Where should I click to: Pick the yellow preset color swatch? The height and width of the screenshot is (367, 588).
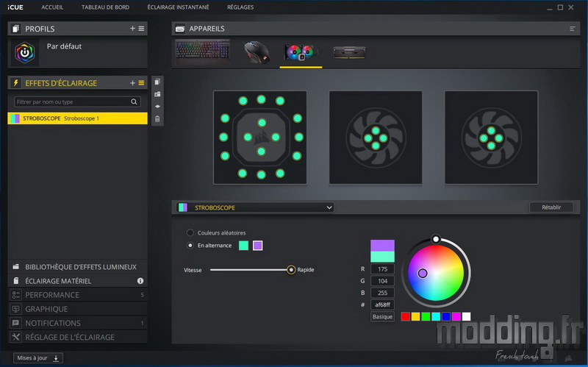pyautogui.click(x=415, y=316)
